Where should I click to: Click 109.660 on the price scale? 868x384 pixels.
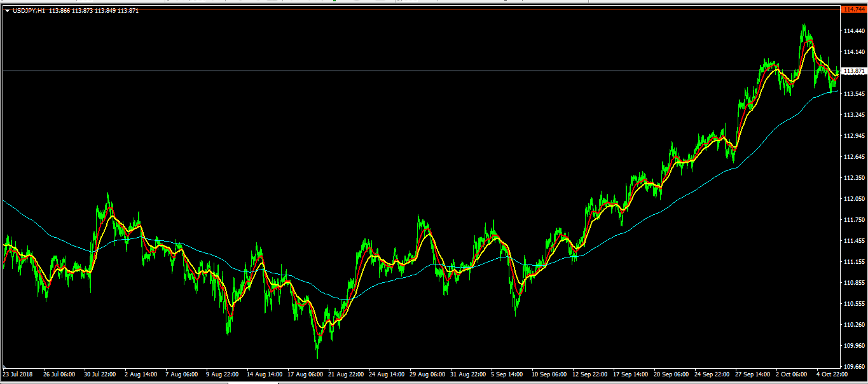pos(853,367)
